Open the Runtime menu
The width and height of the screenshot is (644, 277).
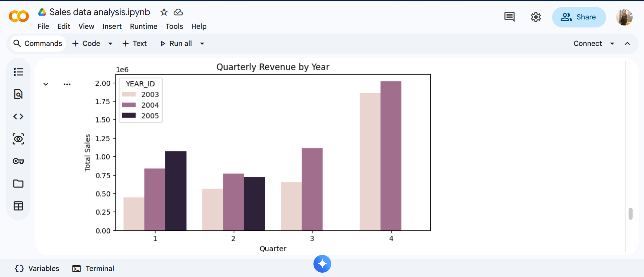point(144,26)
